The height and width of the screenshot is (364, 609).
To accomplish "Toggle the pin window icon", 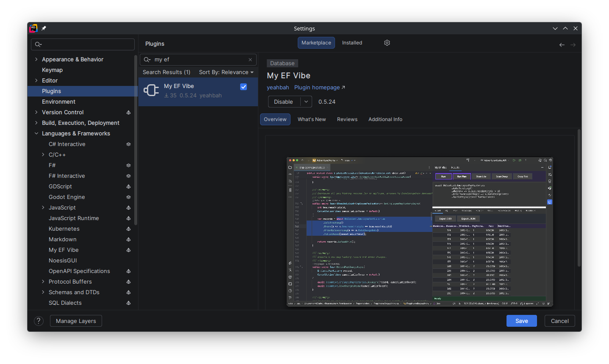I will [44, 28].
